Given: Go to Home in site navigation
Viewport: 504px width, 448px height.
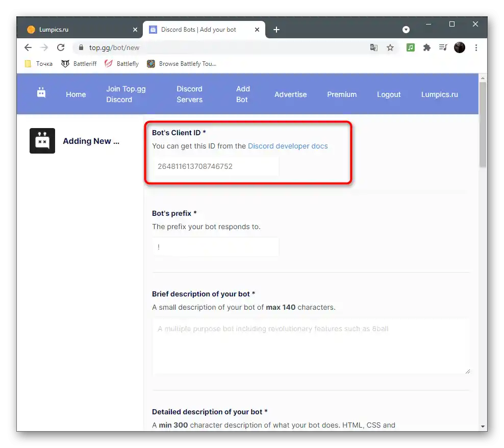Looking at the screenshot, I should (x=76, y=94).
